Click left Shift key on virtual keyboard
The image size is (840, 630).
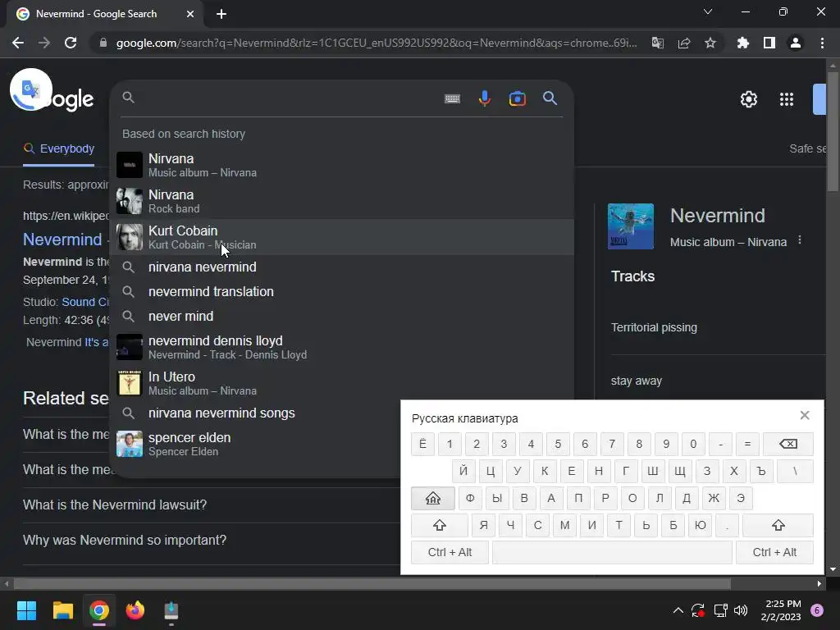pos(440,525)
